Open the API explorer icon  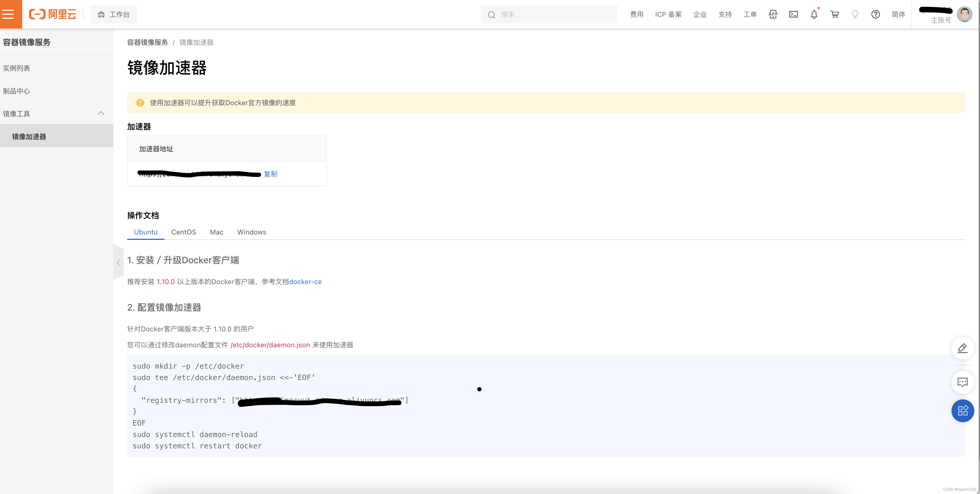773,15
